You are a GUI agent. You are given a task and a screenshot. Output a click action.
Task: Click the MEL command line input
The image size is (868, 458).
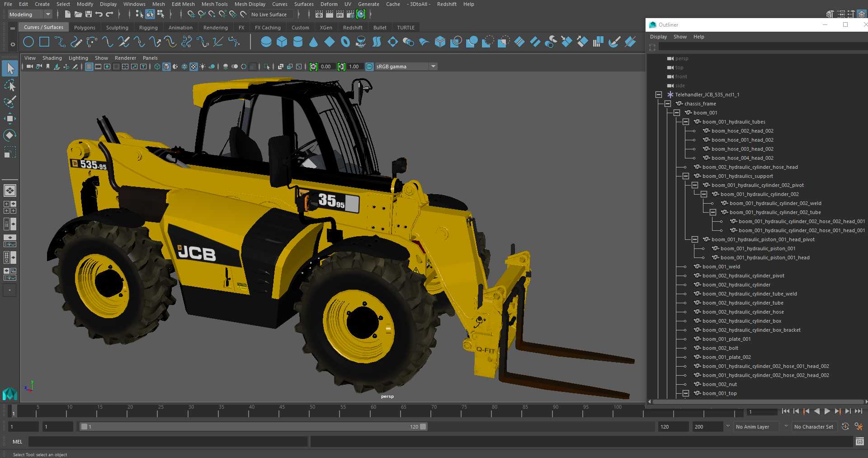pos(168,441)
